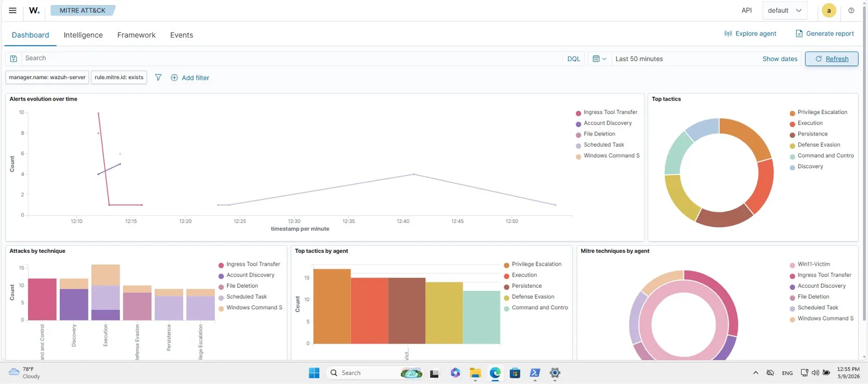The image size is (868, 384).
Task: Click Persistence color dot in Top tactics legend
Action: click(793, 134)
